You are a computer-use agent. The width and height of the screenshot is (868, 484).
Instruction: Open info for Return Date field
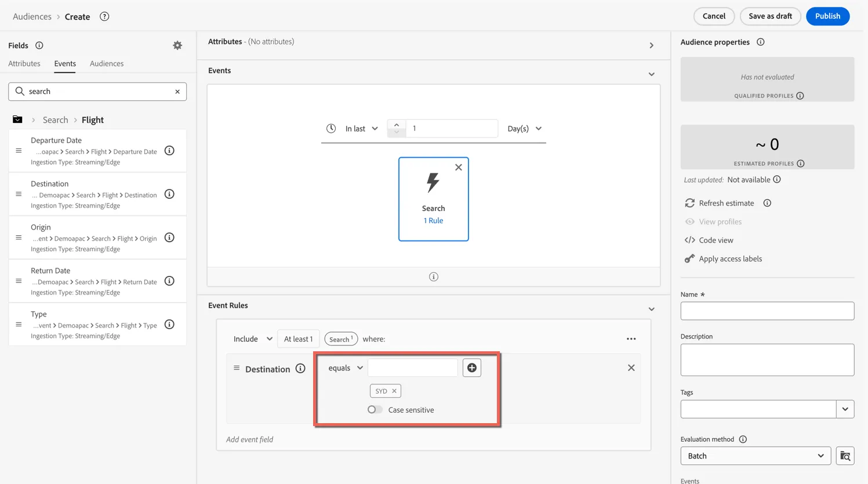click(169, 281)
